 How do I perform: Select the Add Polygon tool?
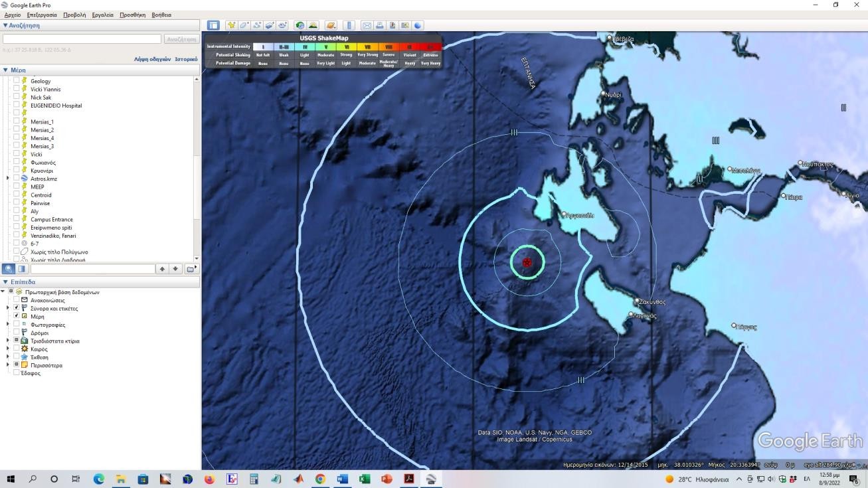tap(244, 25)
